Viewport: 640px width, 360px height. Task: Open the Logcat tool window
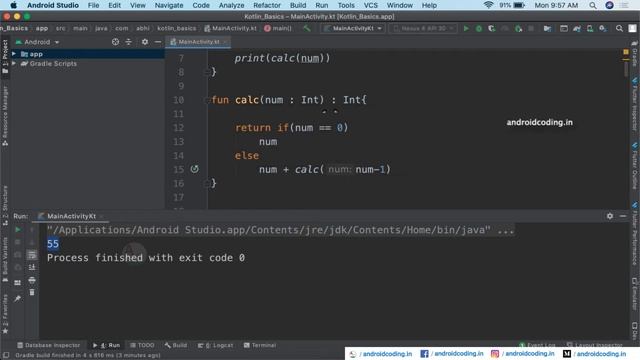[216, 345]
